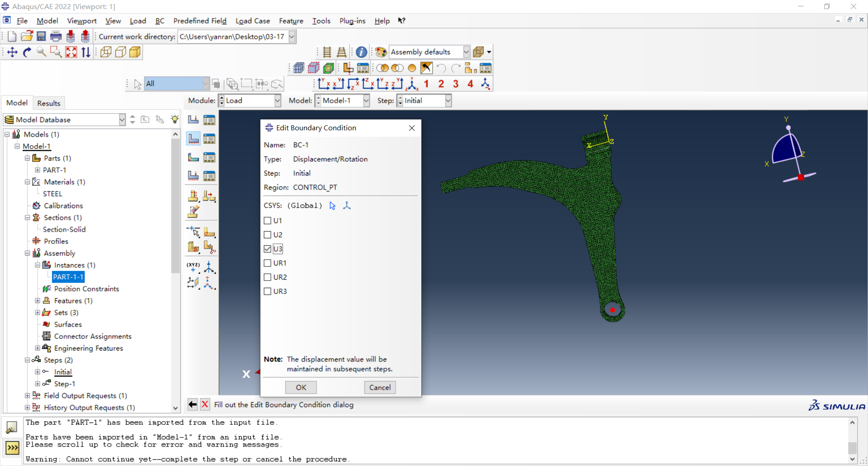Click the Create Datum CSYS tool

click(209, 267)
